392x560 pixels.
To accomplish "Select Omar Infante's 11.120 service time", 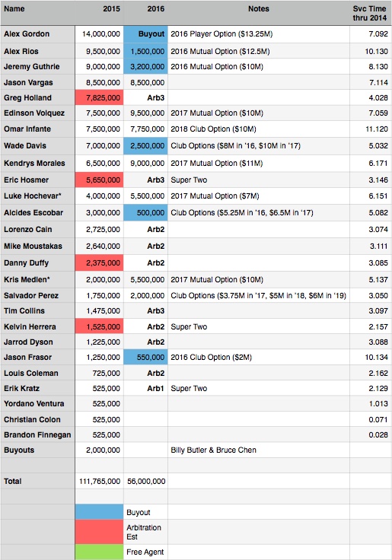I will (377, 129).
